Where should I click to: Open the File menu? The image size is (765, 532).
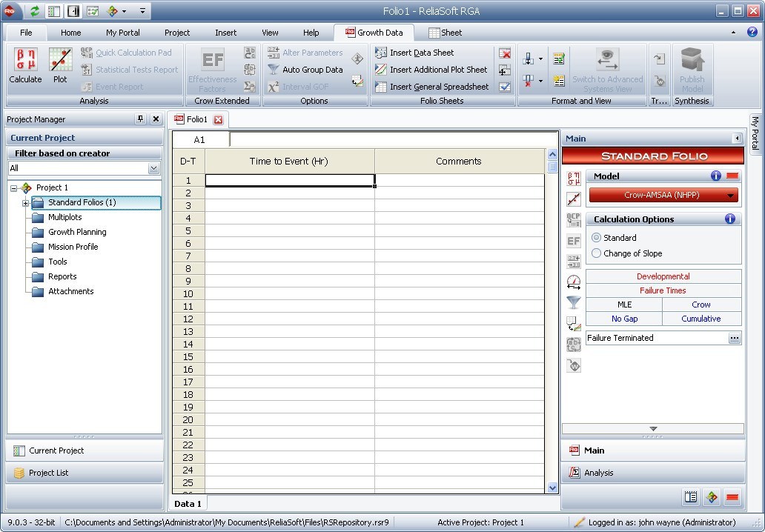pos(26,33)
